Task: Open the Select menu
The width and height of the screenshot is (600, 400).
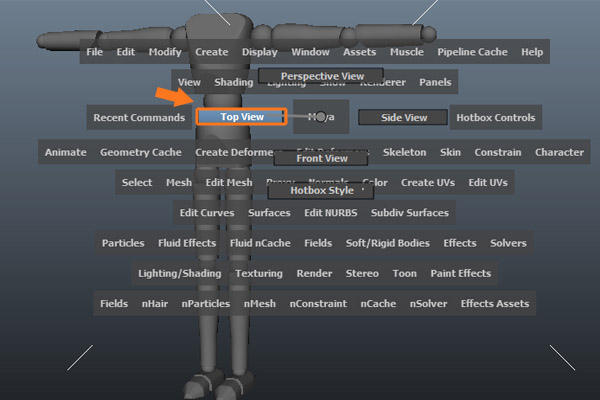Action: [137, 182]
